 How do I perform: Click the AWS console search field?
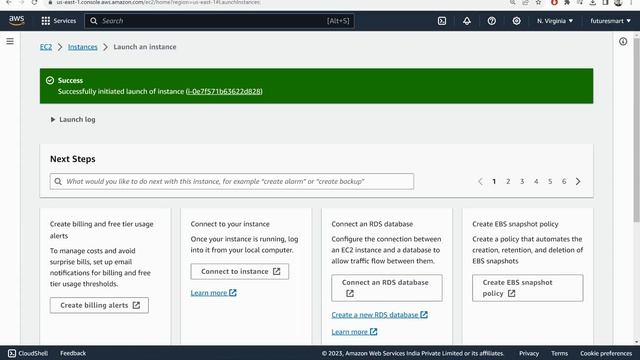click(219, 21)
